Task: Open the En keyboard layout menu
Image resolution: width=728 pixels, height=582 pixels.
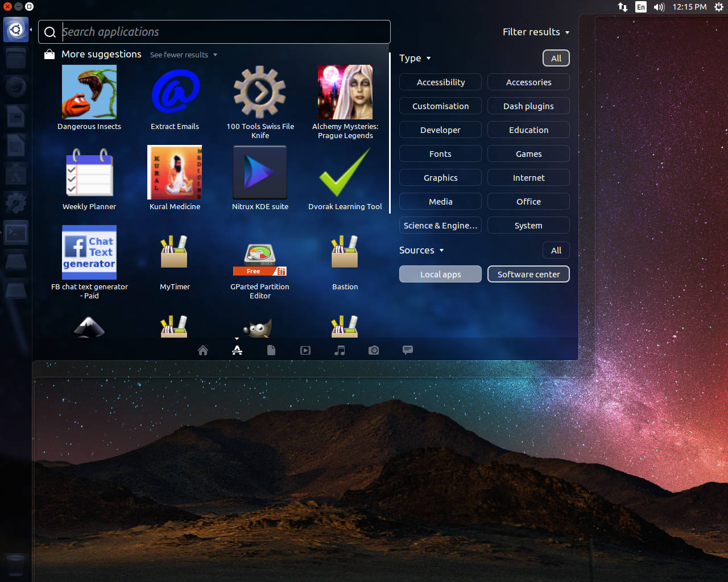Action: pyautogui.click(x=641, y=7)
